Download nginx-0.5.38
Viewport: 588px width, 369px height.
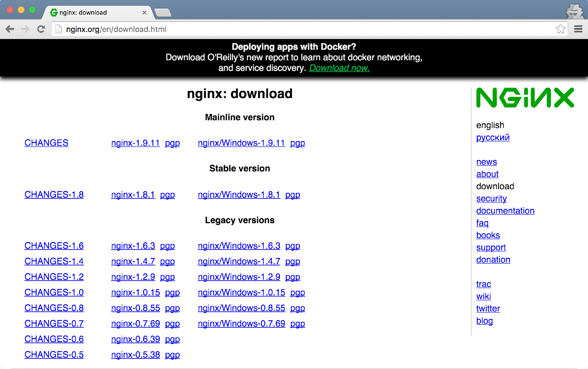135,355
